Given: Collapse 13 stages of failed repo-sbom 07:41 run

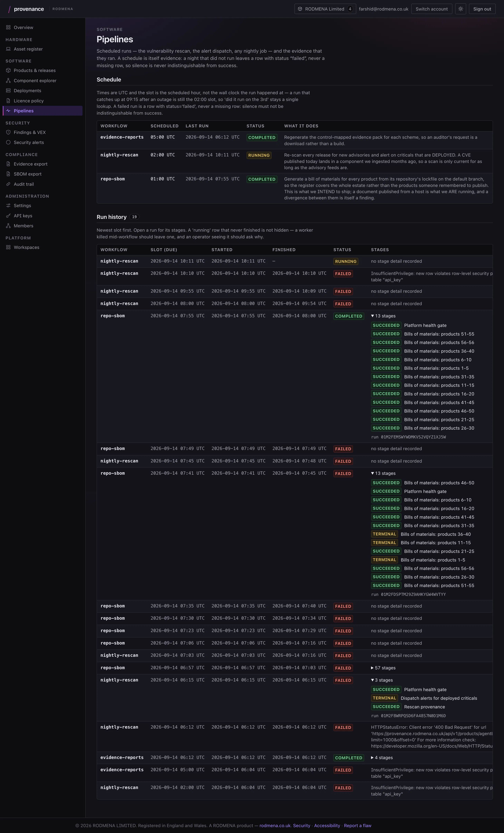Looking at the screenshot, I should 383,474.
